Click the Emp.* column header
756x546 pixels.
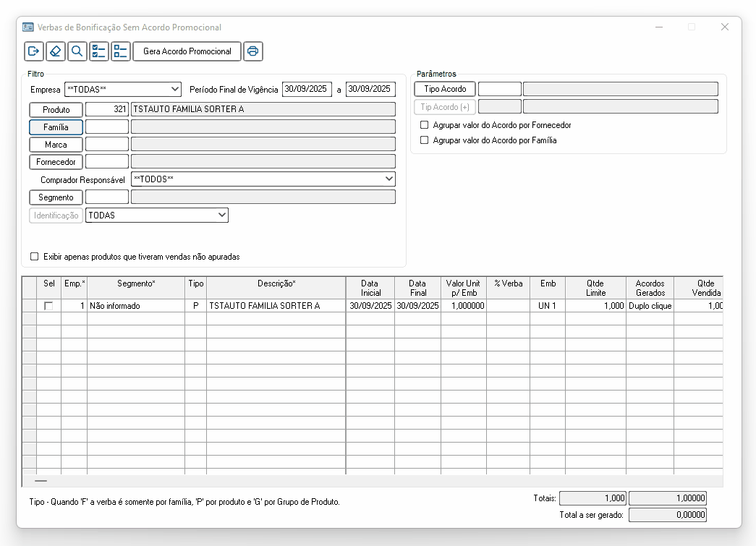tap(75, 288)
